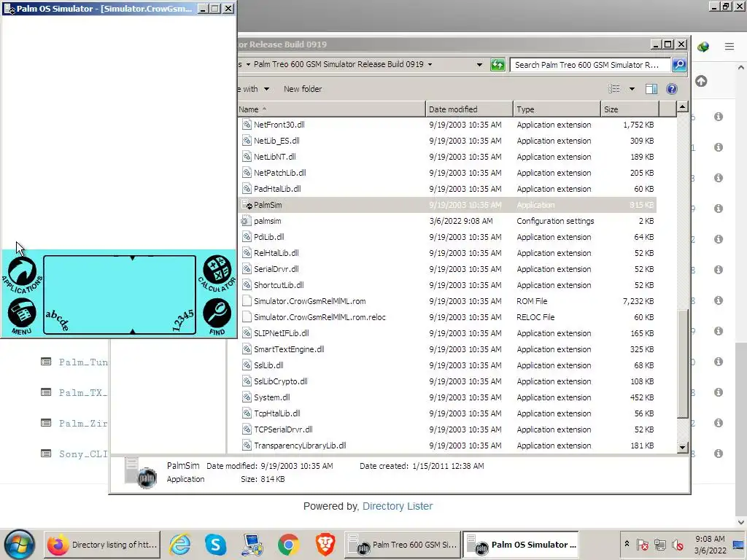
Task: Click the magnifier search button in Explorer
Action: point(679,65)
